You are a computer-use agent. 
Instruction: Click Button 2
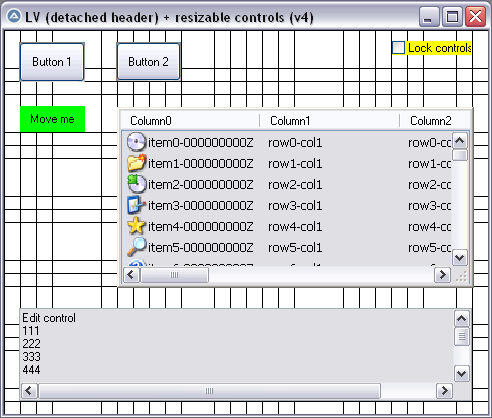pyautogui.click(x=148, y=62)
